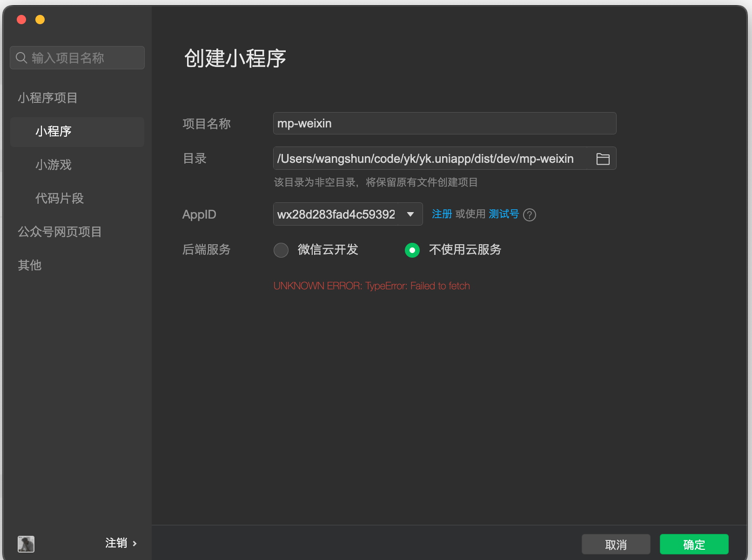This screenshot has width=752, height=560.
Task: Click the red close window button
Action: [x=21, y=20]
